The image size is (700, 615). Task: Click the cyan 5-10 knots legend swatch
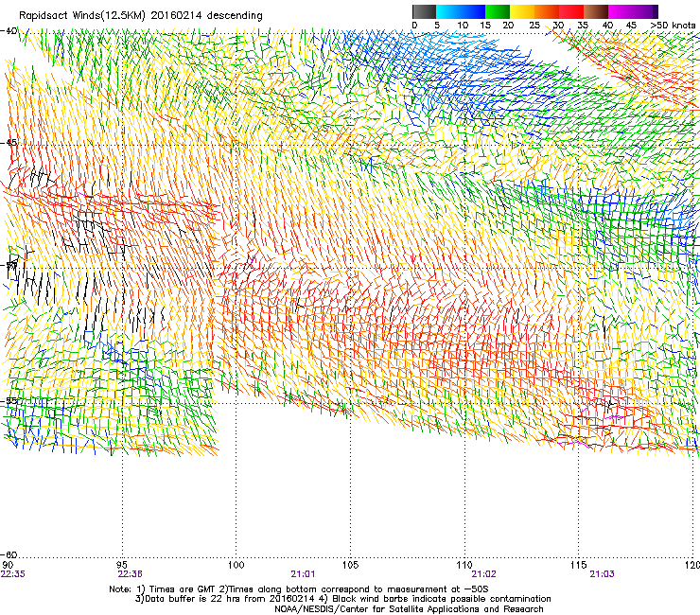tap(448, 11)
